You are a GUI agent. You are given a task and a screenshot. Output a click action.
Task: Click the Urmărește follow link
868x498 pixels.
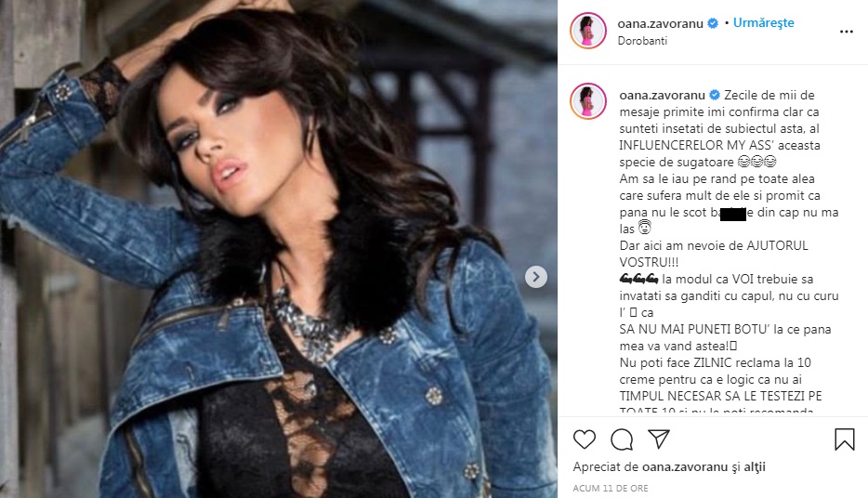tap(763, 22)
